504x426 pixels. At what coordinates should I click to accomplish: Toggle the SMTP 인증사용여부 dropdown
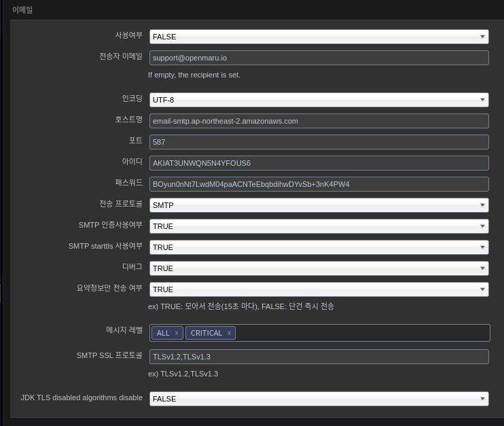(319, 226)
